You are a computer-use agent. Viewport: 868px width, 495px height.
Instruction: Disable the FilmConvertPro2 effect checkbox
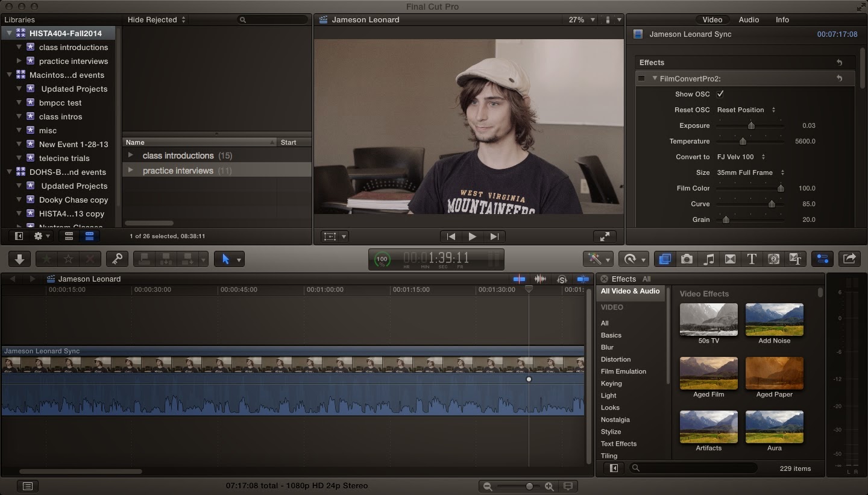(x=641, y=78)
